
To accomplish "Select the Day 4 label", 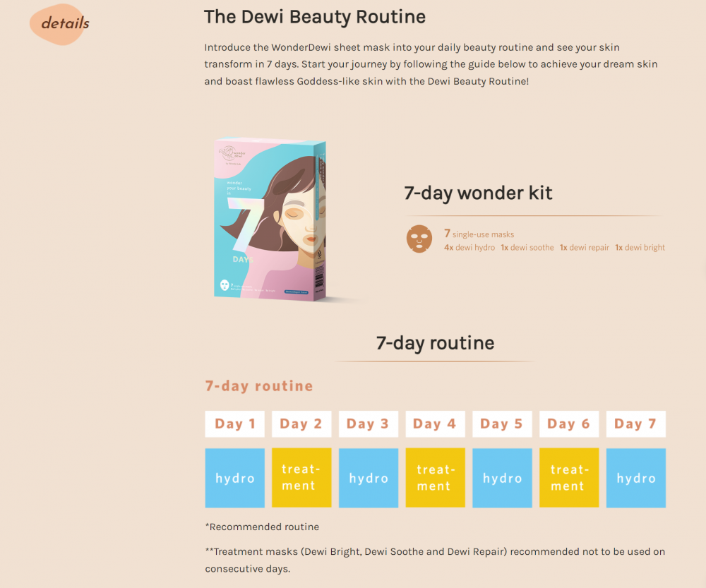I will pyautogui.click(x=435, y=424).
